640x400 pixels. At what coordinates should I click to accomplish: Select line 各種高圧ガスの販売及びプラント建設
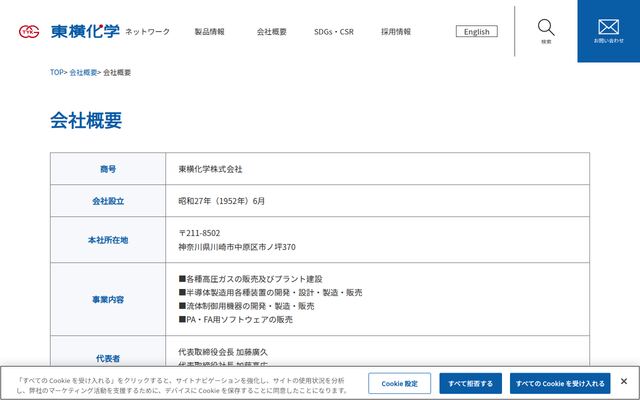pyautogui.click(x=251, y=279)
